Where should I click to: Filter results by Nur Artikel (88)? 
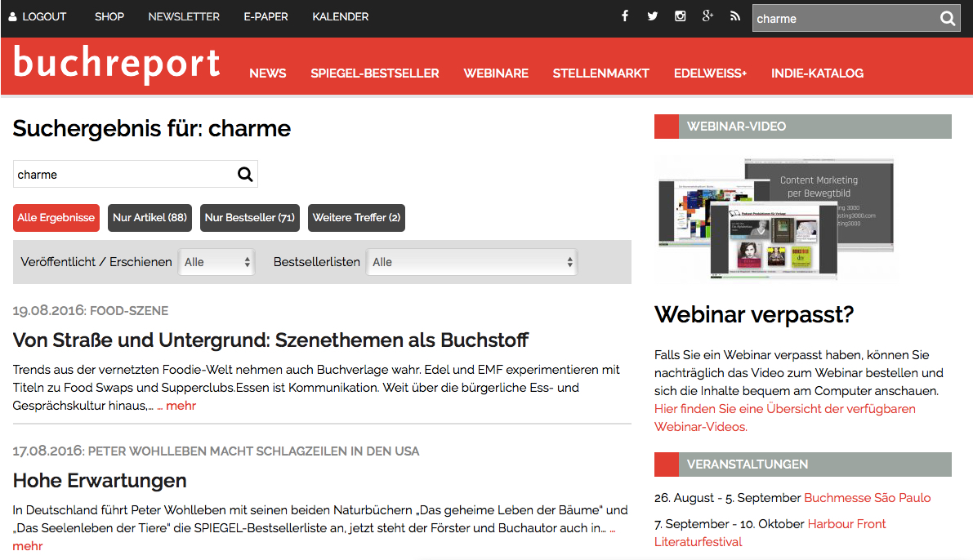(x=150, y=218)
